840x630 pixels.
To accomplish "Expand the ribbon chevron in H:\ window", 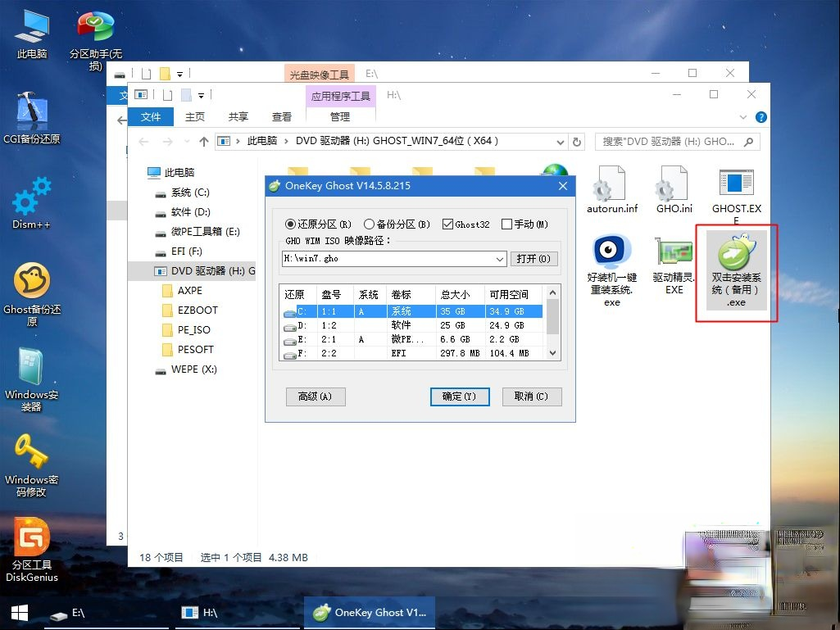I will [743, 117].
